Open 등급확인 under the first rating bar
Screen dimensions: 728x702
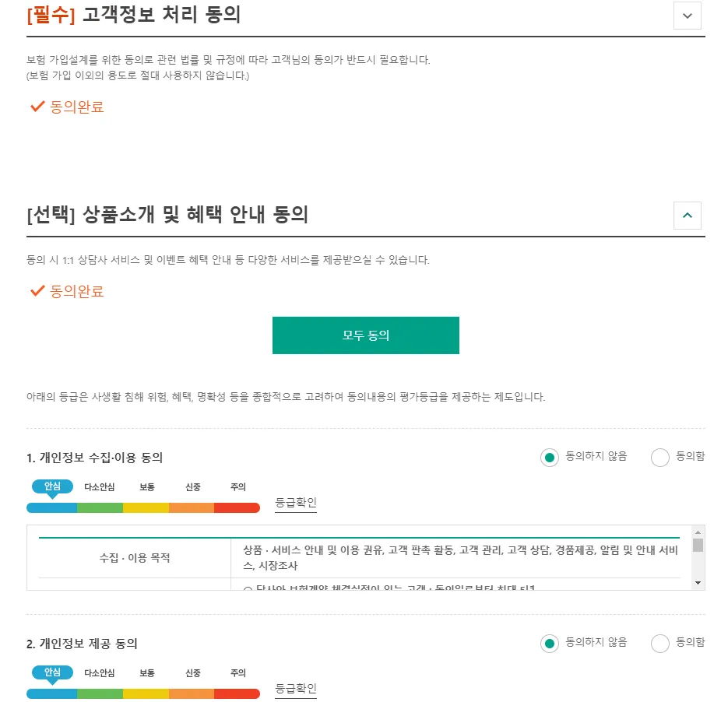296,504
